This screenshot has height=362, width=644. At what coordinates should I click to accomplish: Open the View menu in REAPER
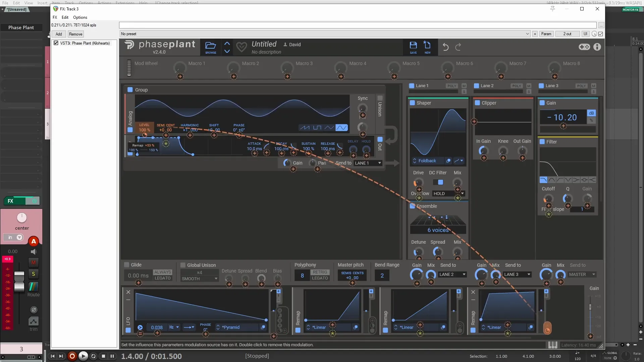pos(29,3)
